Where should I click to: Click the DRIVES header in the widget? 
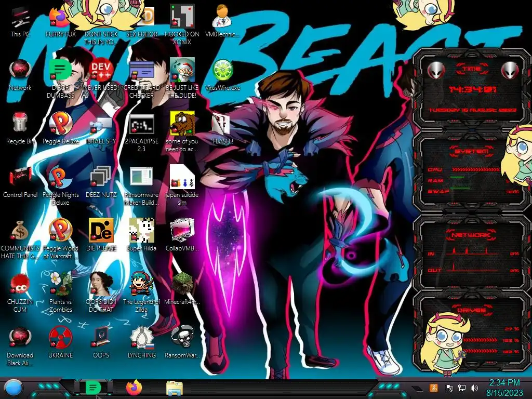point(471,310)
